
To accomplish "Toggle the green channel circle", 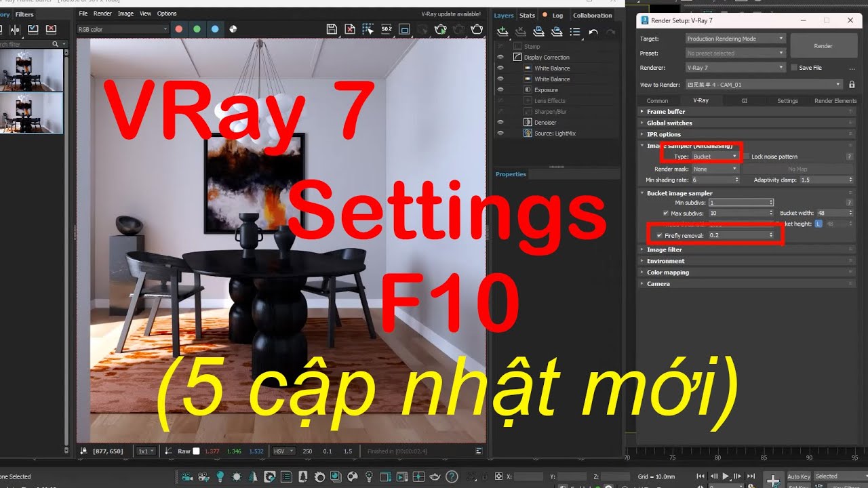I will pyautogui.click(x=197, y=29).
